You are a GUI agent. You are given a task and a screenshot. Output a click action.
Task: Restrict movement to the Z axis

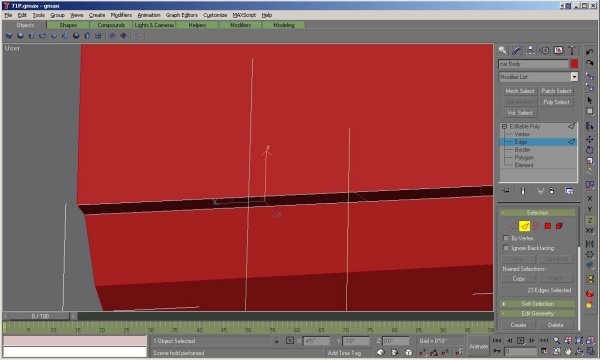[590, 220]
